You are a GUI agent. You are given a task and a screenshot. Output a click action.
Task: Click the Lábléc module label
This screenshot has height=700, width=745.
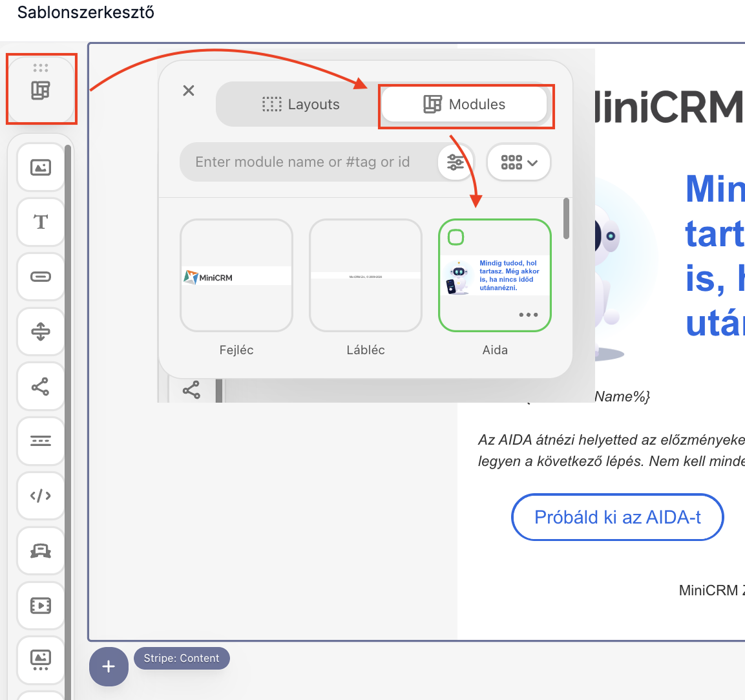[x=365, y=350]
